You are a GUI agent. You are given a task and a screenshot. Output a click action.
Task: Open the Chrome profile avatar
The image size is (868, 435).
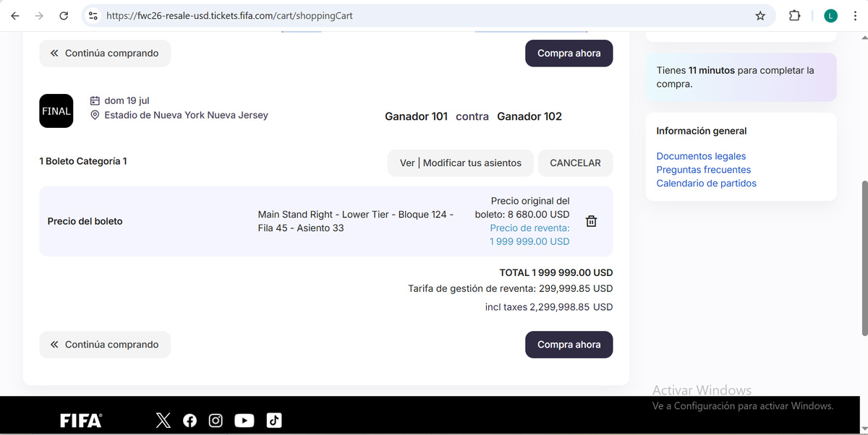[x=831, y=15]
